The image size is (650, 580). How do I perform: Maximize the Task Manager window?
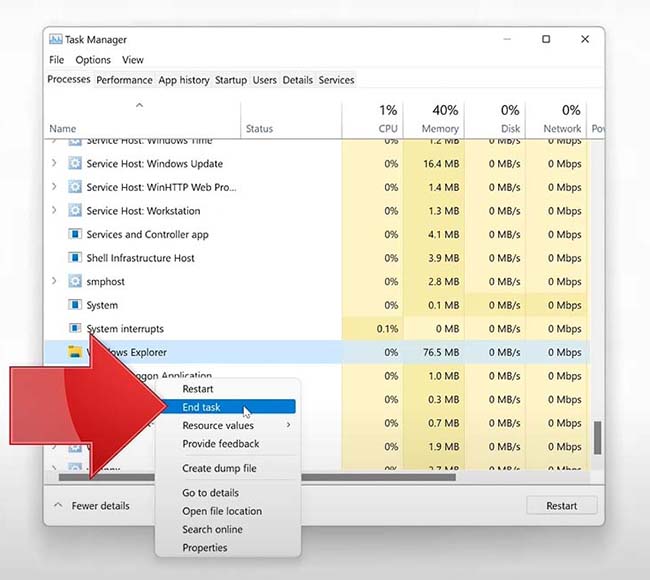(546, 39)
